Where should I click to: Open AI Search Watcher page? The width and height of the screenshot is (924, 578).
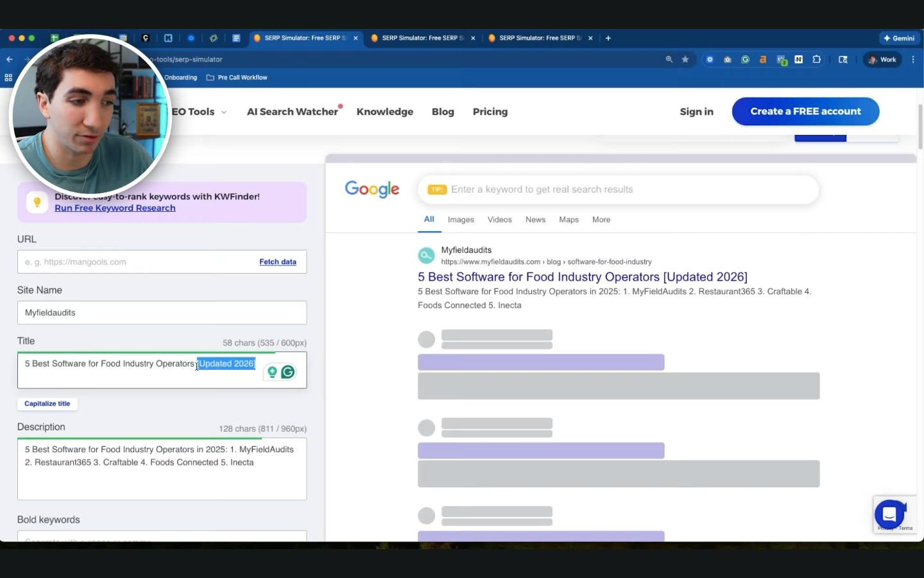click(293, 112)
